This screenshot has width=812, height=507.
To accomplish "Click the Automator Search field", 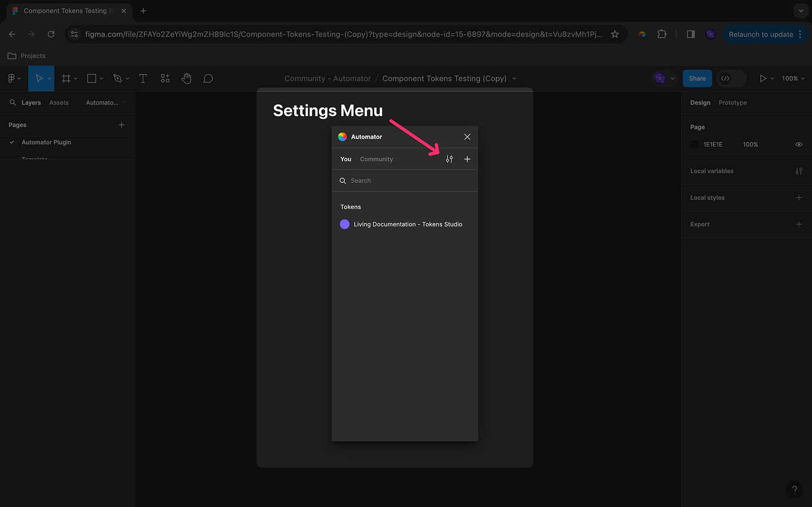I will pyautogui.click(x=404, y=181).
